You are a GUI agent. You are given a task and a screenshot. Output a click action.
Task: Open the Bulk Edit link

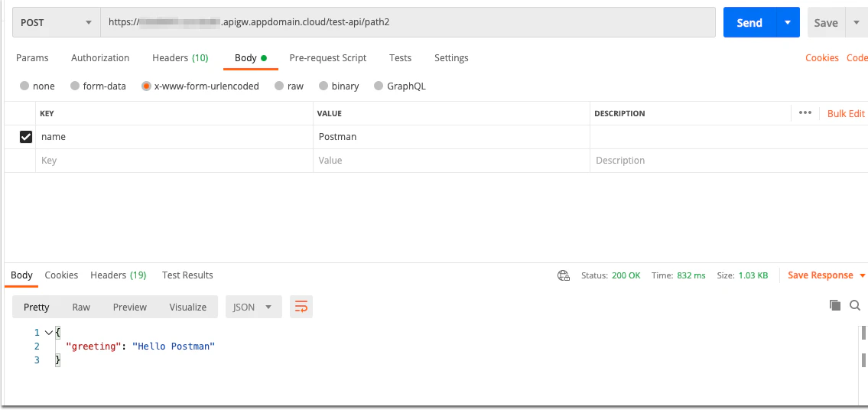(x=846, y=113)
